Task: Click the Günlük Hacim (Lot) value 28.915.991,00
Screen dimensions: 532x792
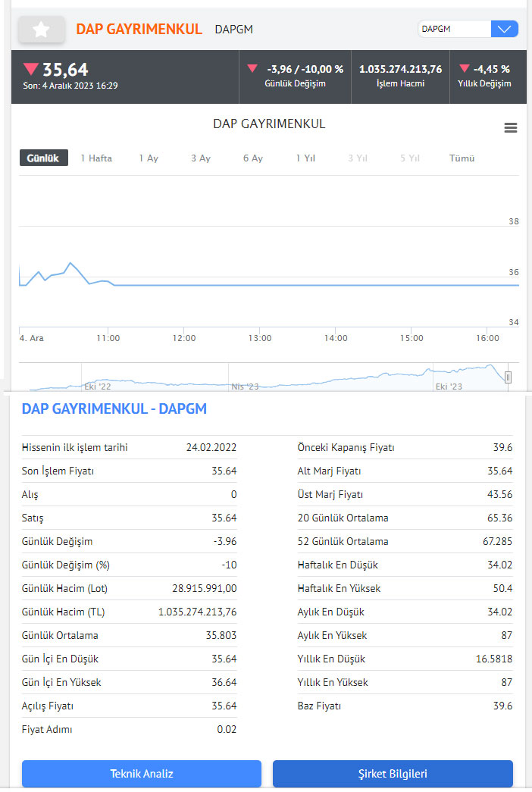Action: click(x=204, y=588)
